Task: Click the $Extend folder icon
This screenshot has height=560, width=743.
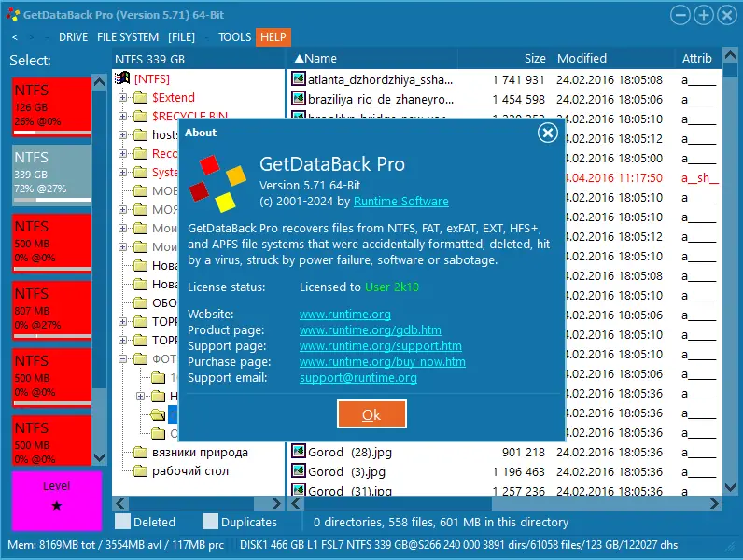Action: coord(140,98)
